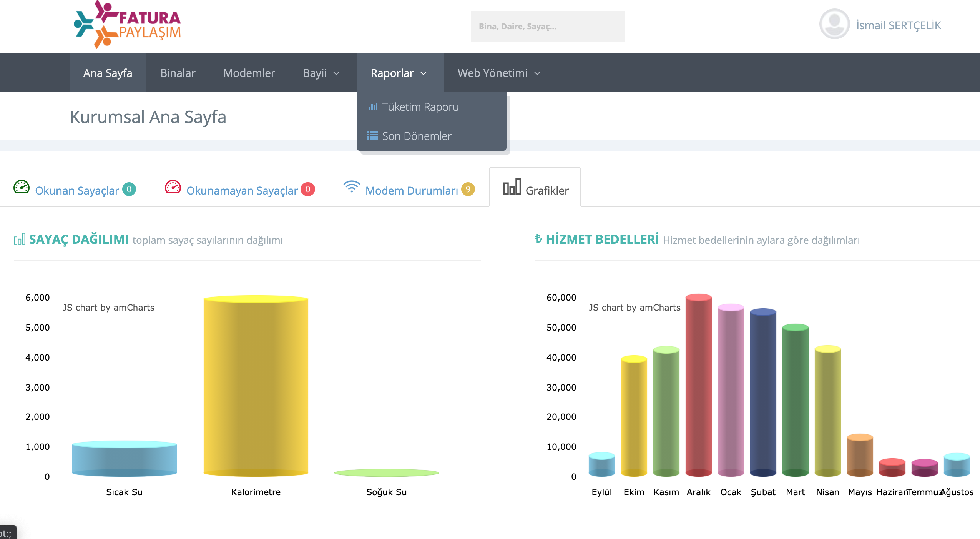The height and width of the screenshot is (539, 980).
Task: Click the İsmail SERTÇELİK username link
Action: (x=899, y=25)
